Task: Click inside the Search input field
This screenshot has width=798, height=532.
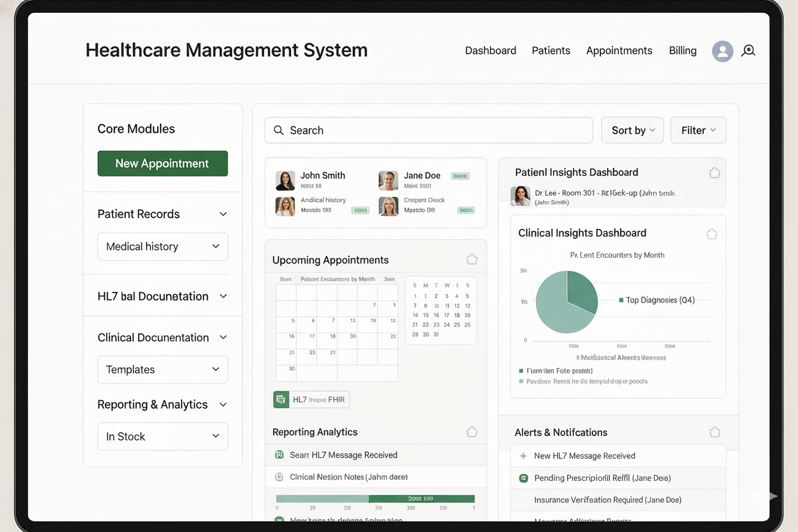Action: tap(428, 130)
